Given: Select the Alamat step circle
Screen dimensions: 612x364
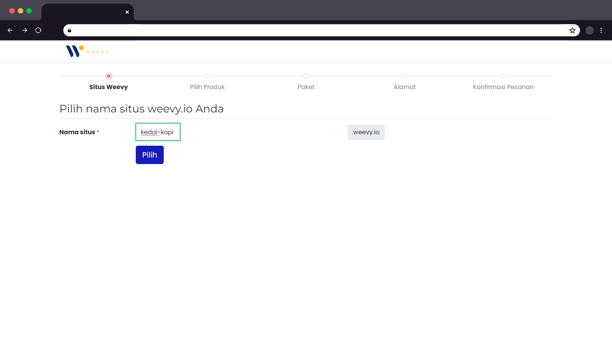Looking at the screenshot, I should [x=405, y=76].
